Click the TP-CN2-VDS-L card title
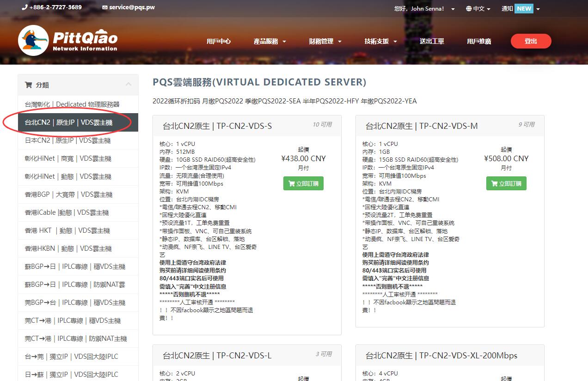 pos(217,356)
